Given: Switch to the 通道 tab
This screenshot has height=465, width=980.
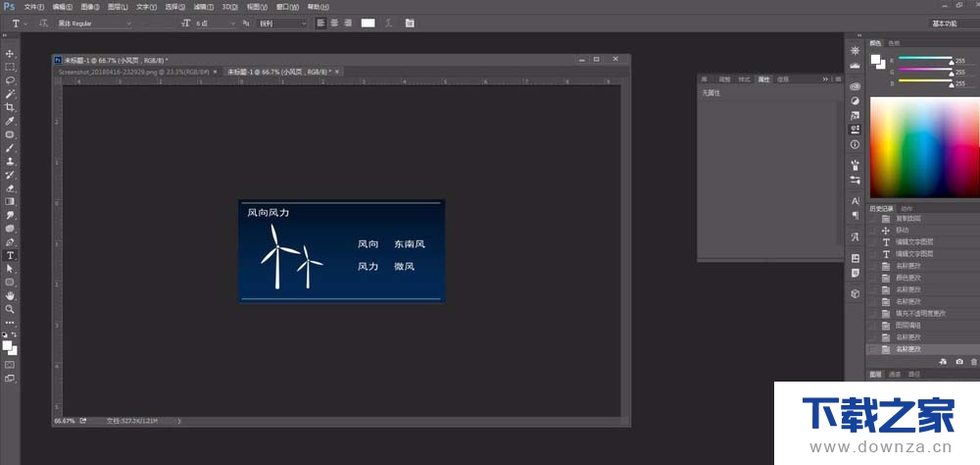Looking at the screenshot, I should pos(895,374).
